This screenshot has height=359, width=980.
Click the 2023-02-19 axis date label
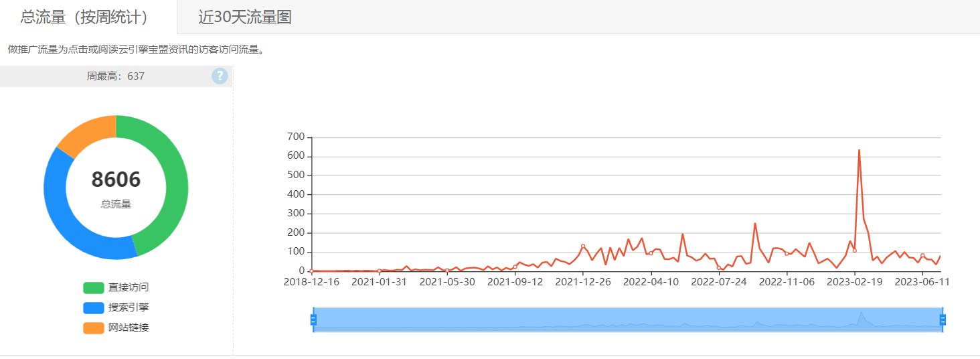click(x=855, y=282)
